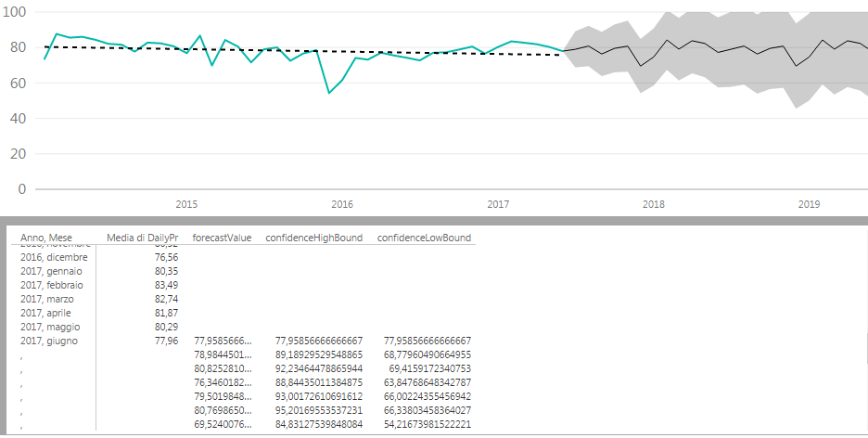
Task: Select the 60 y-axis label
Action: [19, 83]
